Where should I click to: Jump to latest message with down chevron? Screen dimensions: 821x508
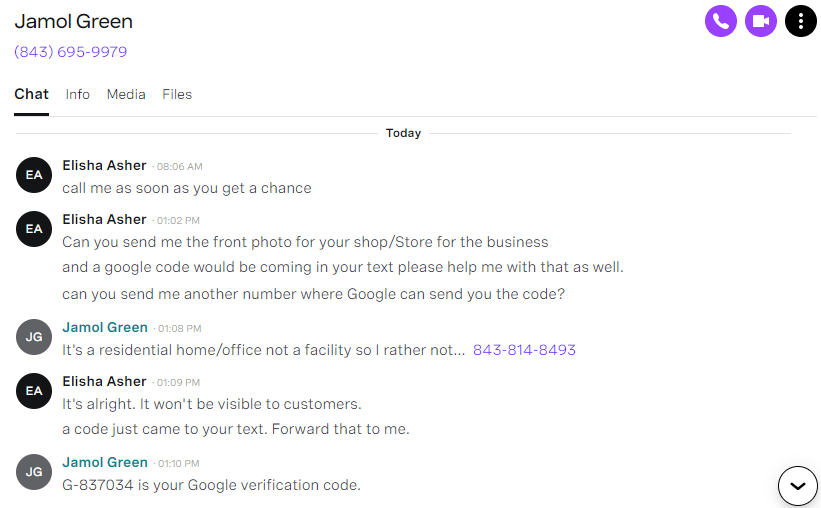(797, 485)
